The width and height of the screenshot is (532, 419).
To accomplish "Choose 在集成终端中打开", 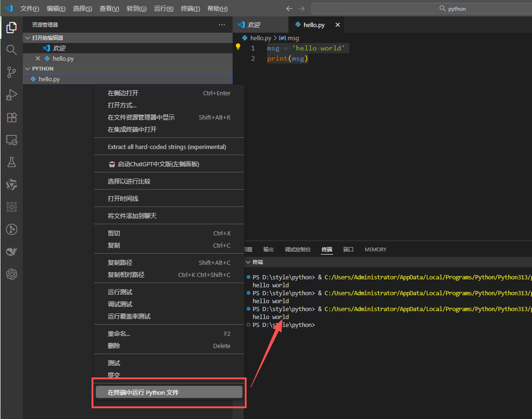I will click(169, 129).
